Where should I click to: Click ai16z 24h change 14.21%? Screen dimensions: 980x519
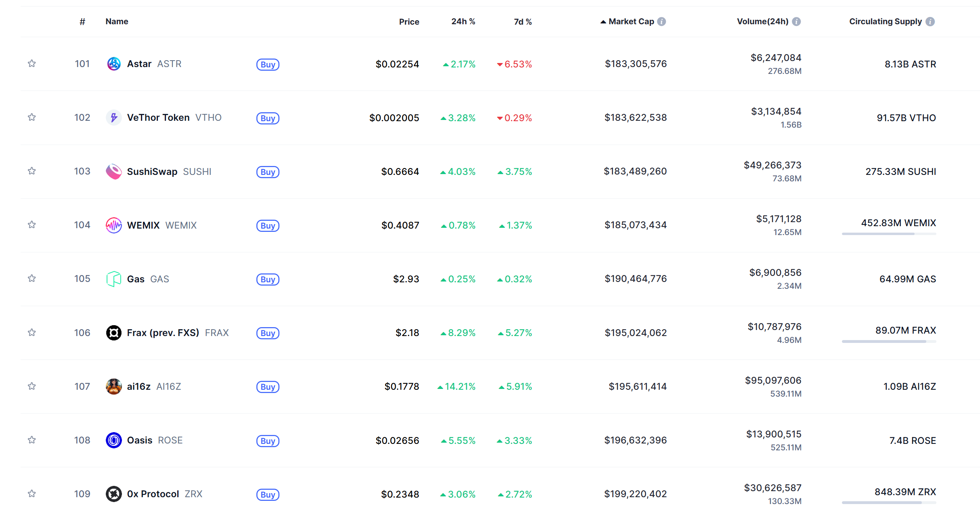click(456, 387)
